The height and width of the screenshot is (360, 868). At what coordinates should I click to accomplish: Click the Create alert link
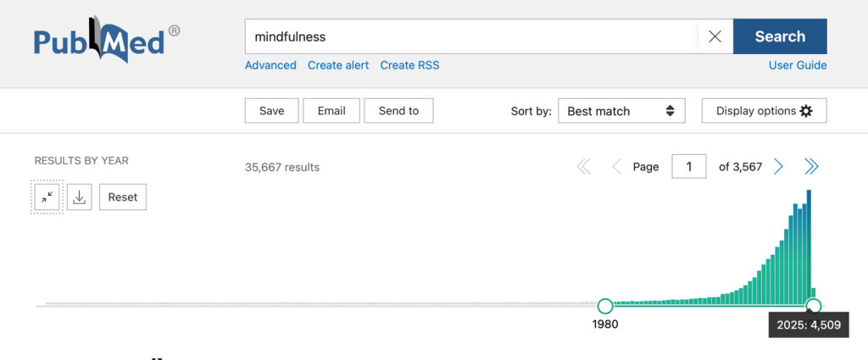tap(338, 65)
